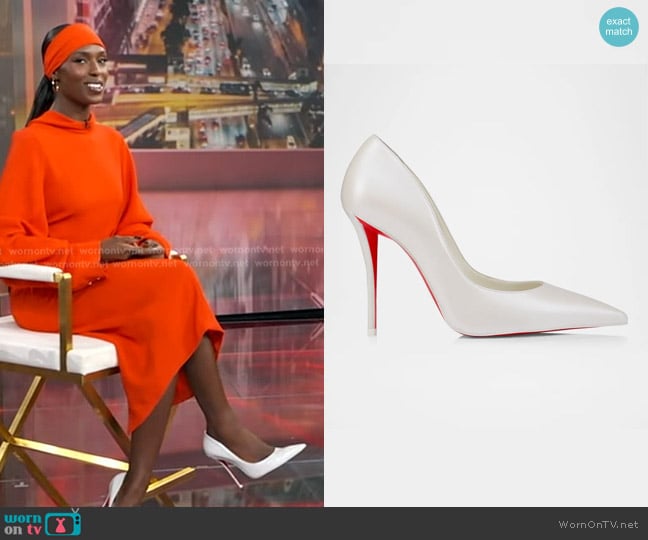Click the white shoe on the woman's foot
Viewport: 648px width, 540px height.
click(x=260, y=459)
